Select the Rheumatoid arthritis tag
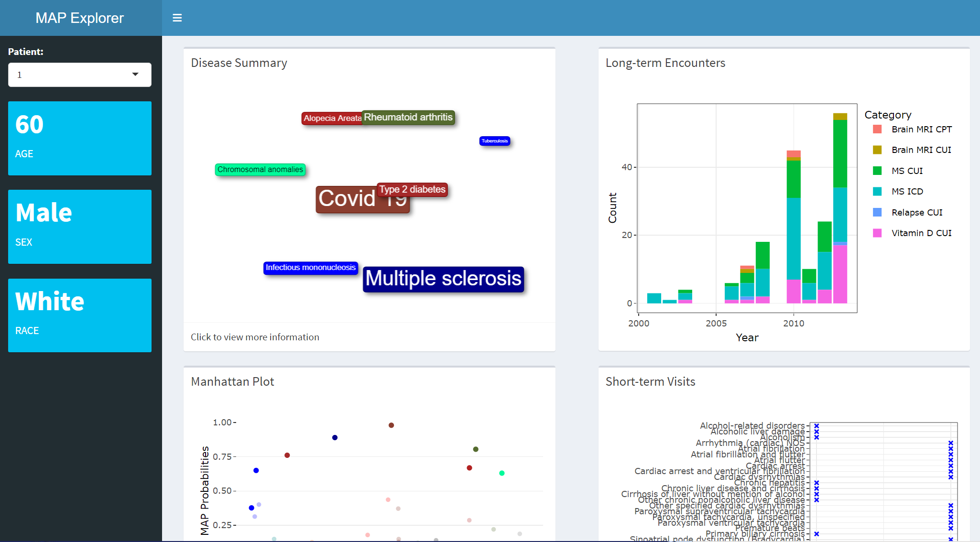Image resolution: width=980 pixels, height=542 pixels. [x=408, y=117]
